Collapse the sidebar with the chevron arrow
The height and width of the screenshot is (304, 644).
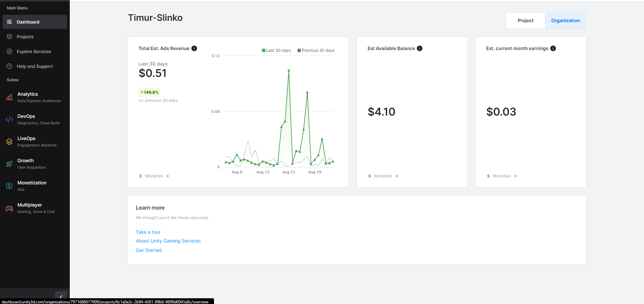pyautogui.click(x=61, y=297)
